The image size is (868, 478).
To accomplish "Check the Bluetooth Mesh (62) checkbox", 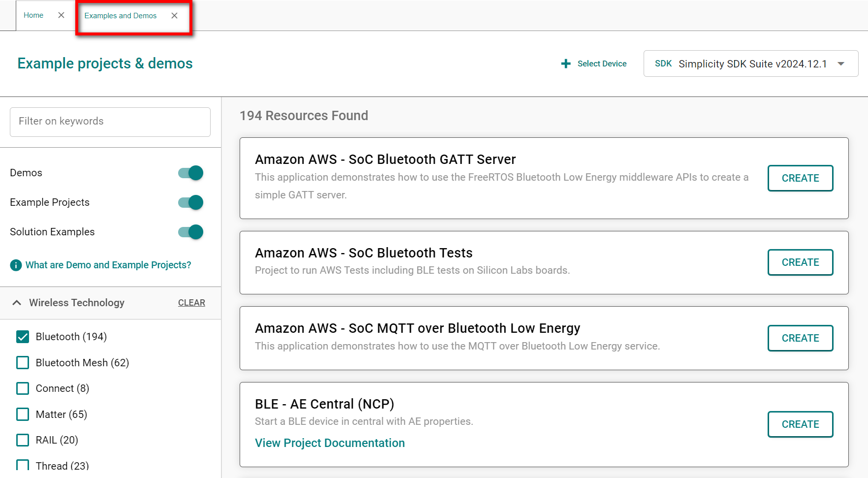I will click(x=23, y=362).
